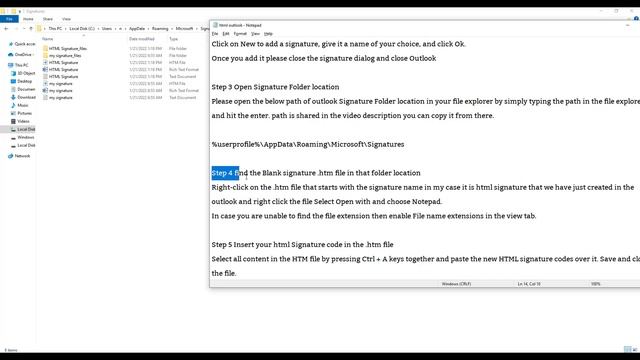This screenshot has width=640, height=360.
Task: Switch to the View ribbon tab in Explorer
Action: 66,19
